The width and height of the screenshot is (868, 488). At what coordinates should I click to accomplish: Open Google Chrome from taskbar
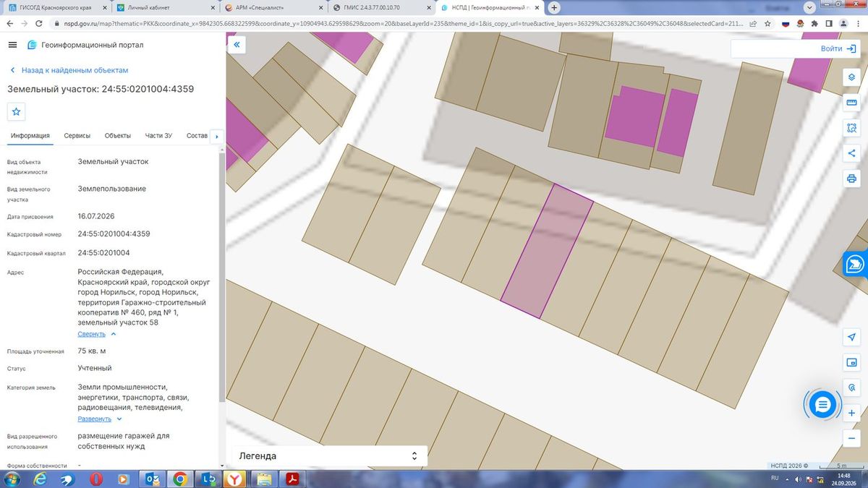[180, 479]
